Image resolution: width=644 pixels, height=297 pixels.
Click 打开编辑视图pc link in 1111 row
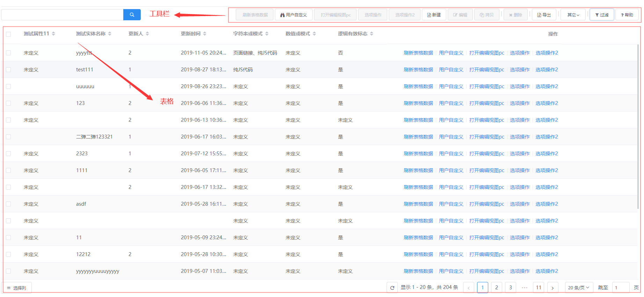click(x=487, y=170)
